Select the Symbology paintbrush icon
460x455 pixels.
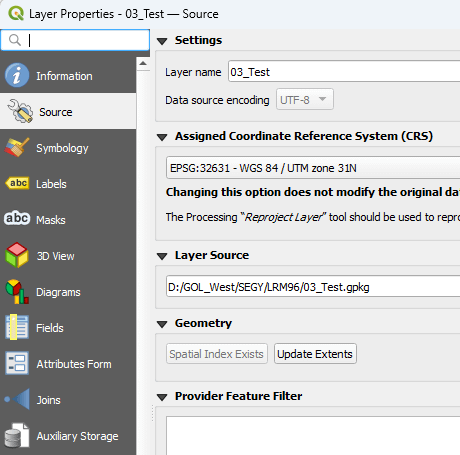coord(17,147)
